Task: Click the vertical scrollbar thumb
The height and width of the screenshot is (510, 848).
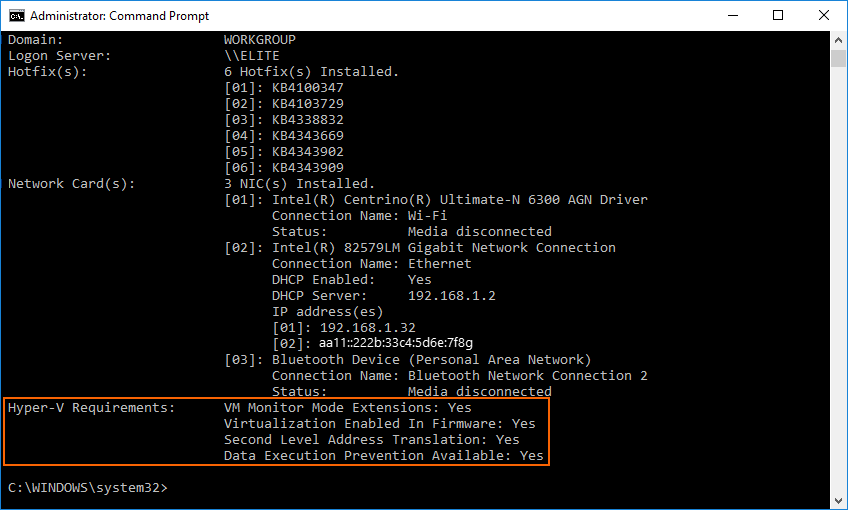Action: coord(838,57)
